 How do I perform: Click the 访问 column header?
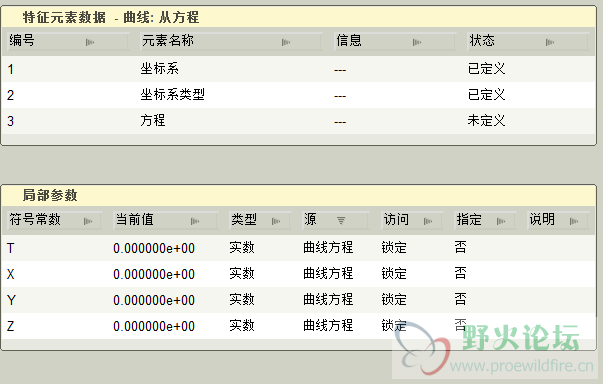tap(412, 220)
